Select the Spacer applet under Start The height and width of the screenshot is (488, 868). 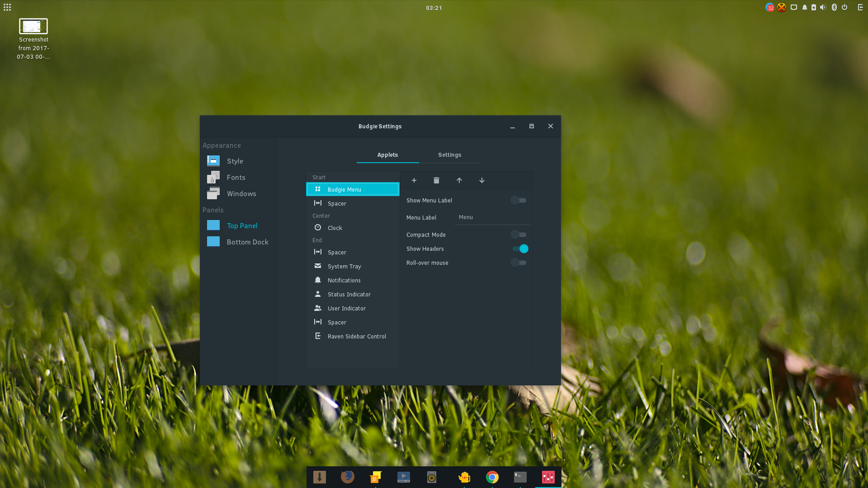353,203
